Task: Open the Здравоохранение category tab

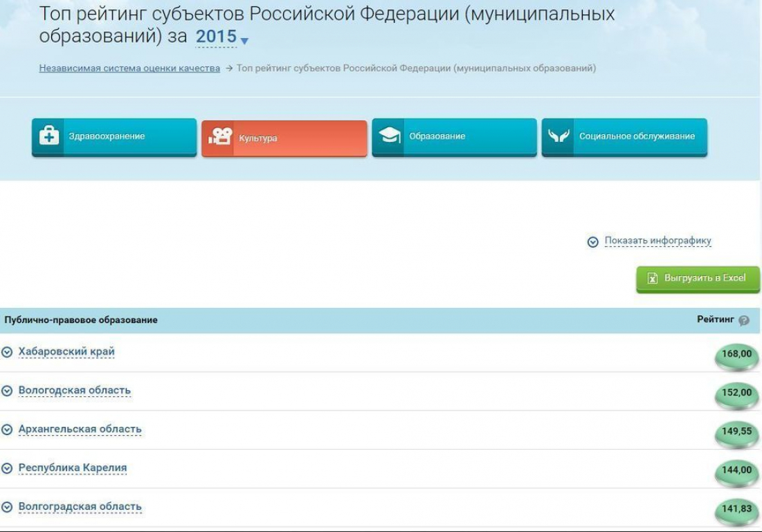Action: pyautogui.click(x=114, y=137)
